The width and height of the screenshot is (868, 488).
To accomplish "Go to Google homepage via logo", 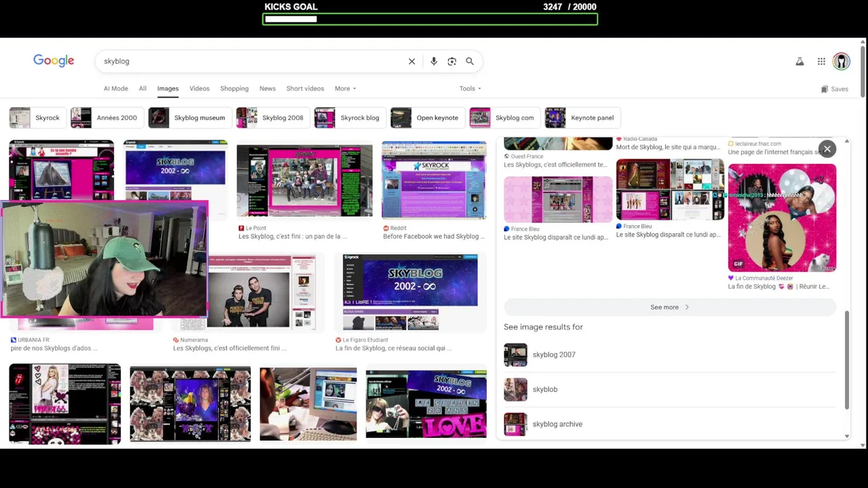I will (x=54, y=61).
